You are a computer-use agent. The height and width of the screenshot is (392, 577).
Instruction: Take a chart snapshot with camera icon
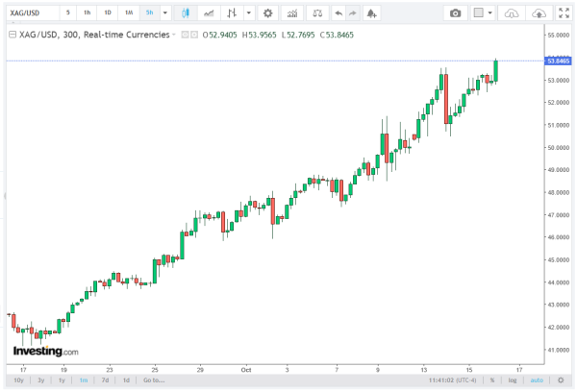pos(456,12)
